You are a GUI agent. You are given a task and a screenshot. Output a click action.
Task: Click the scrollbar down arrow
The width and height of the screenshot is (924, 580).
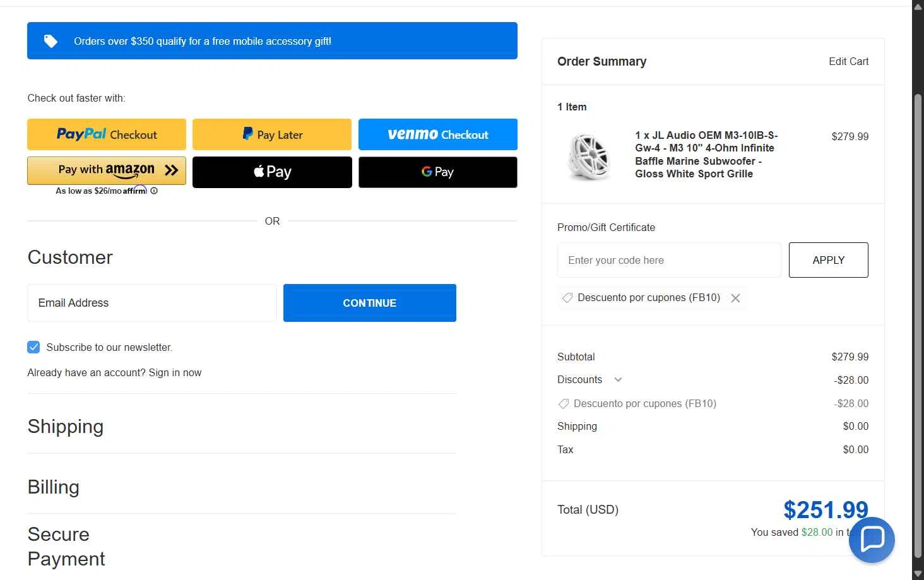coord(918,574)
